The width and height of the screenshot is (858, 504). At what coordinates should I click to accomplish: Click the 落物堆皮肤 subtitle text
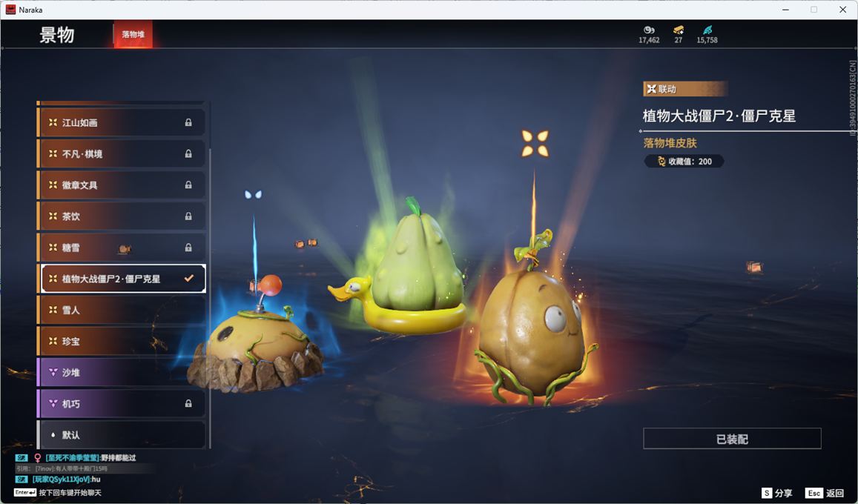pyautogui.click(x=670, y=143)
